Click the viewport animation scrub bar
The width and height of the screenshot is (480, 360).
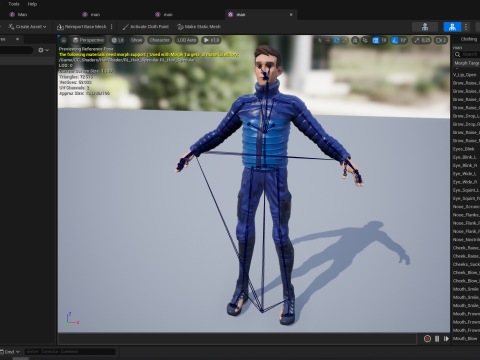(237, 339)
